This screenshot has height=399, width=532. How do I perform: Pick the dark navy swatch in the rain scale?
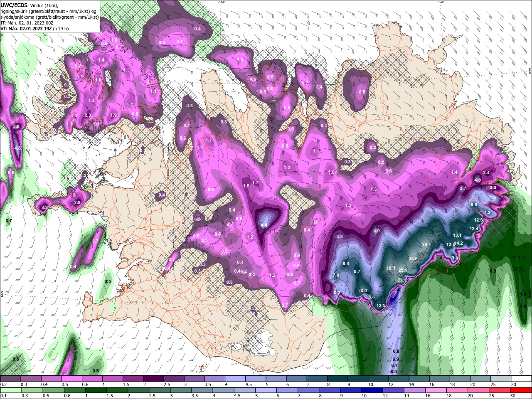coord(372,390)
